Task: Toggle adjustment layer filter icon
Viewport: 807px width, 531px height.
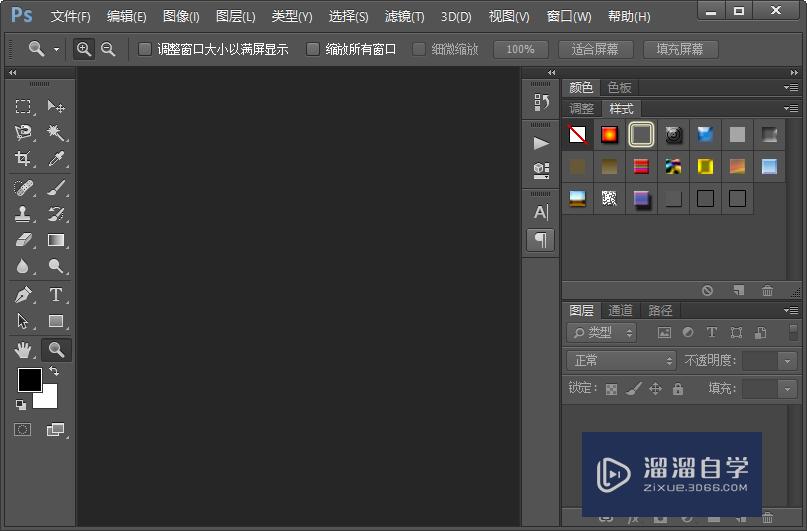Action: coord(688,332)
